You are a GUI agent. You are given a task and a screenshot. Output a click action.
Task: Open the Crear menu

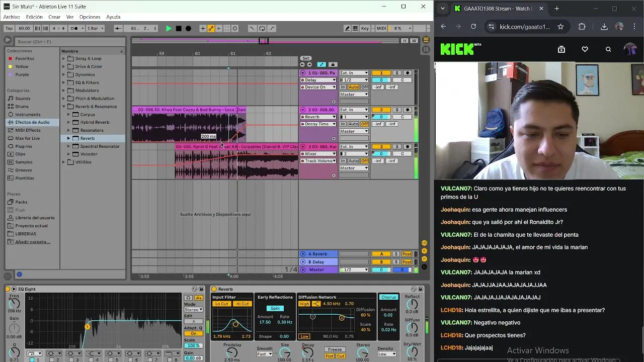click(x=54, y=17)
